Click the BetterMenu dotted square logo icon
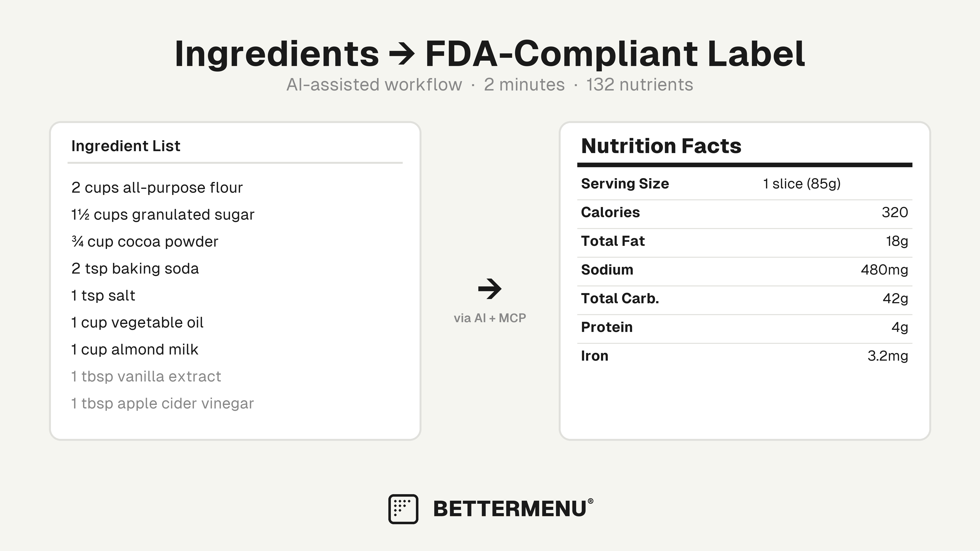The height and width of the screenshot is (551, 980). tap(403, 509)
